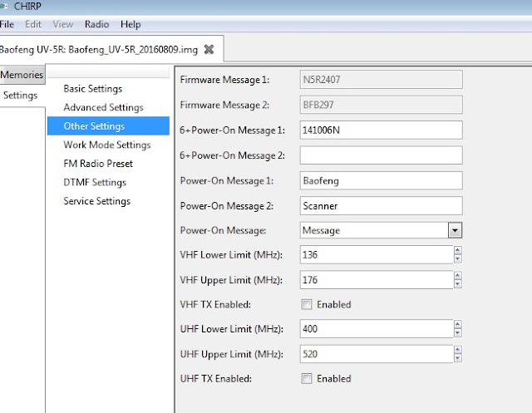This screenshot has height=413, width=532.
Task: Enable the UHF TX Enabled checkbox
Action: click(307, 378)
